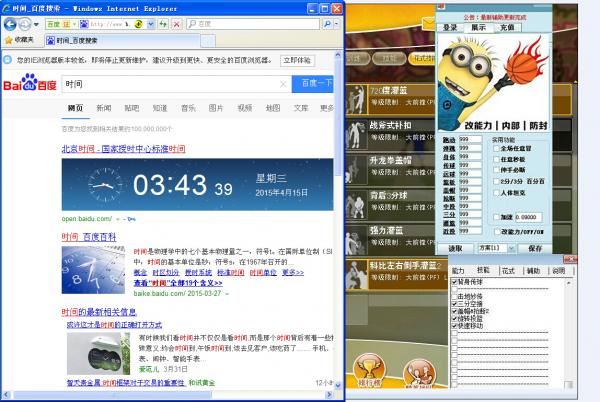This screenshot has width=600, height=402.
Task: Select the 知道 search category
Action: (160, 108)
